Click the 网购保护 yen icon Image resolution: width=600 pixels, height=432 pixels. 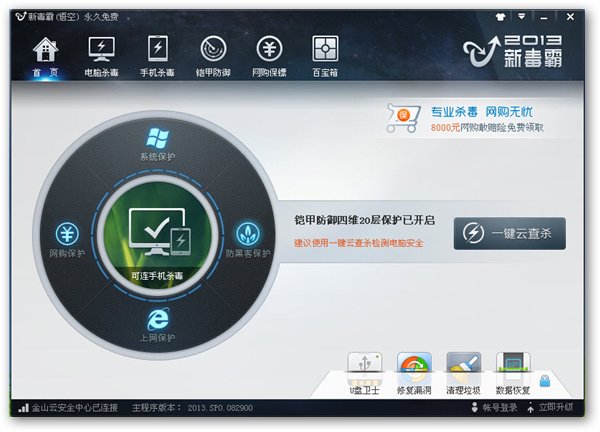click(x=67, y=234)
